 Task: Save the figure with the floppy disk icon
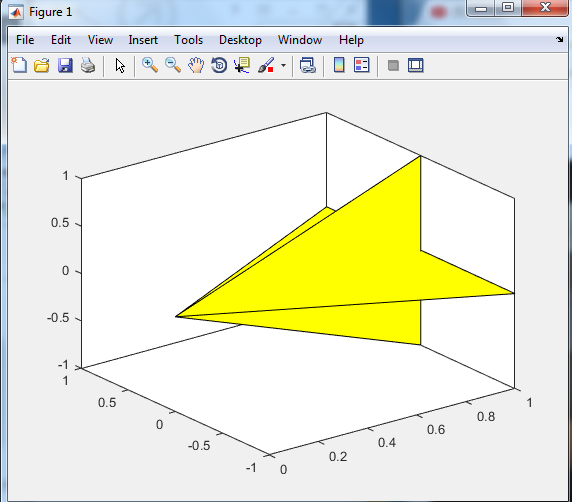pyautogui.click(x=65, y=66)
